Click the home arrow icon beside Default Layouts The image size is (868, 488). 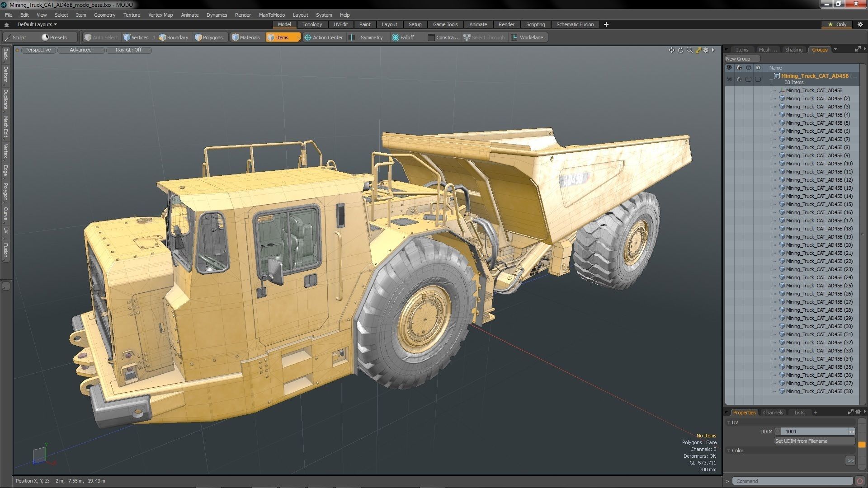pyautogui.click(x=6, y=24)
